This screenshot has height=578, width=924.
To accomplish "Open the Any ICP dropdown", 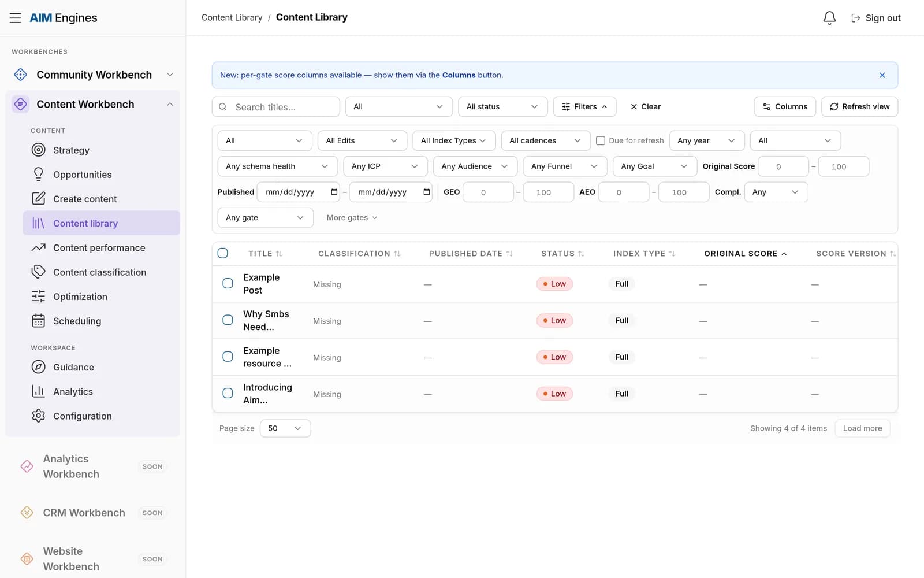I will [x=385, y=166].
